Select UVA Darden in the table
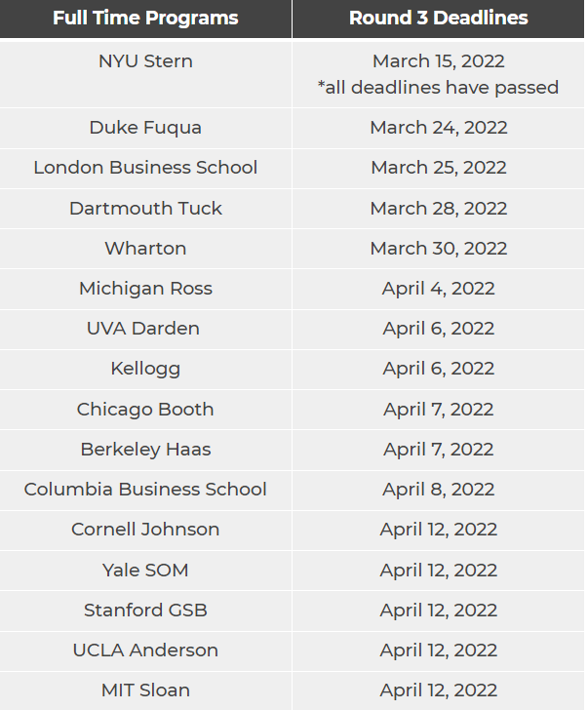 (145, 329)
